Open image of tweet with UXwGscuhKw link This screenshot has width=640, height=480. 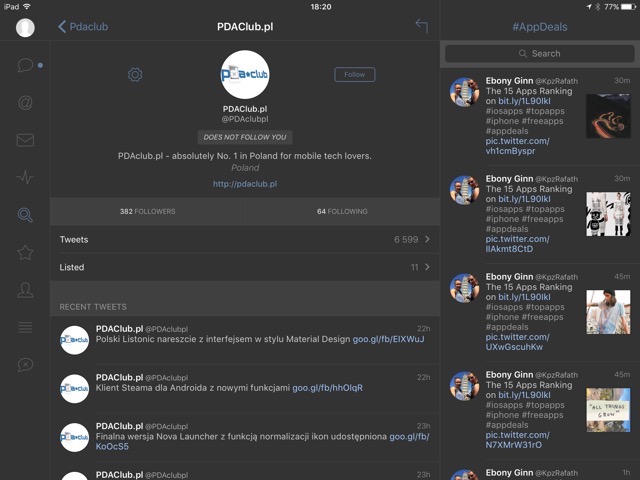(x=608, y=312)
